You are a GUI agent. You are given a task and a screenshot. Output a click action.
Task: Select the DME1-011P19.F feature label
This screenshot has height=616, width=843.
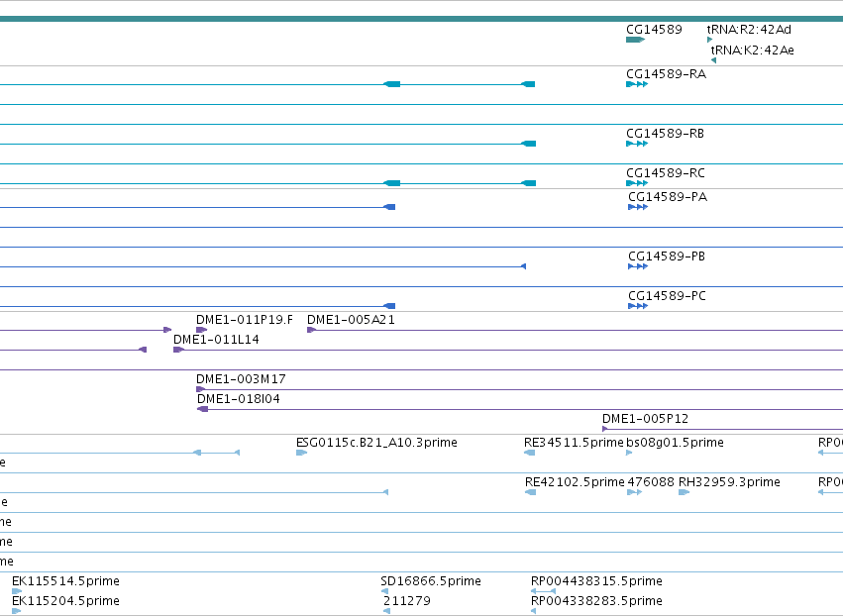click(x=245, y=320)
